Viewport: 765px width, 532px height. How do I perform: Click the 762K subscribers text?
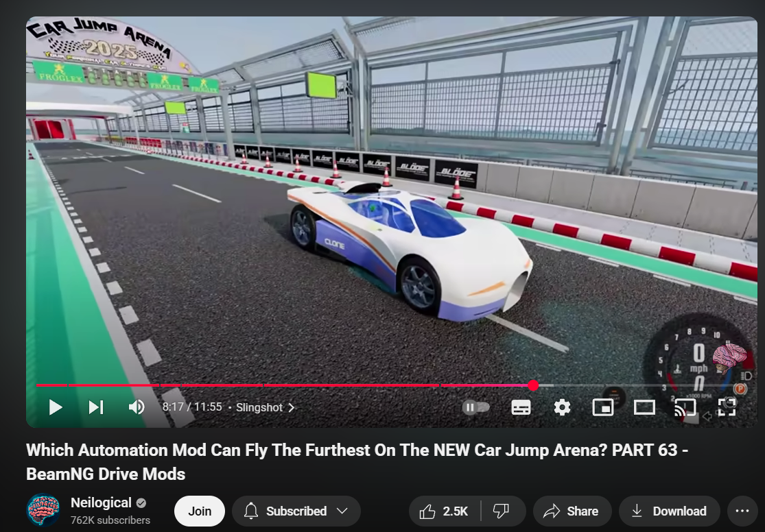[x=110, y=520]
